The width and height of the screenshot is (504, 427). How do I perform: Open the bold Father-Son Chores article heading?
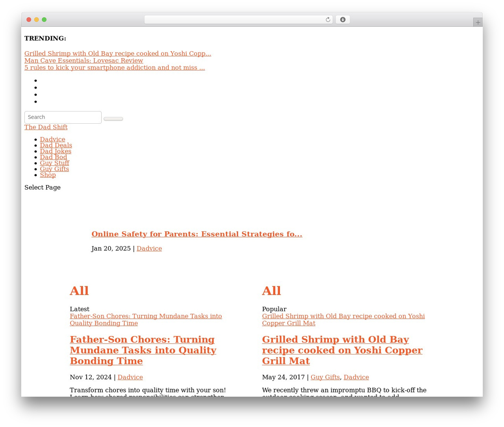point(143,350)
